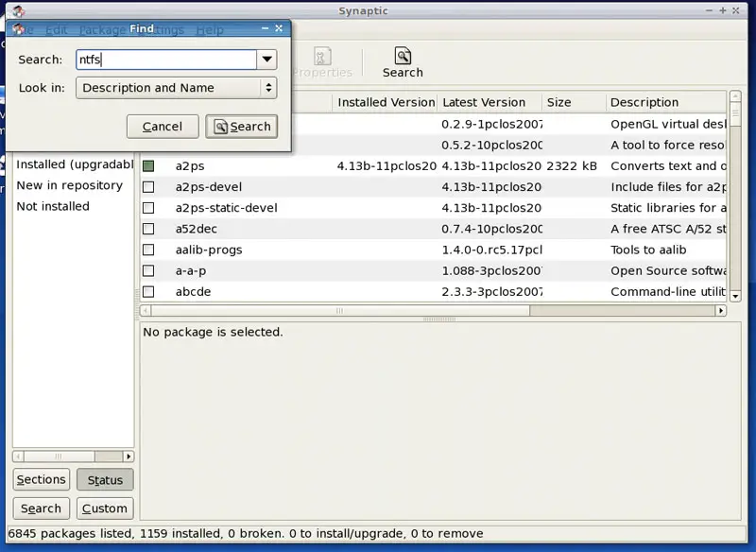Activate the Status filter button
Viewport: 756px width, 552px height.
(x=105, y=479)
